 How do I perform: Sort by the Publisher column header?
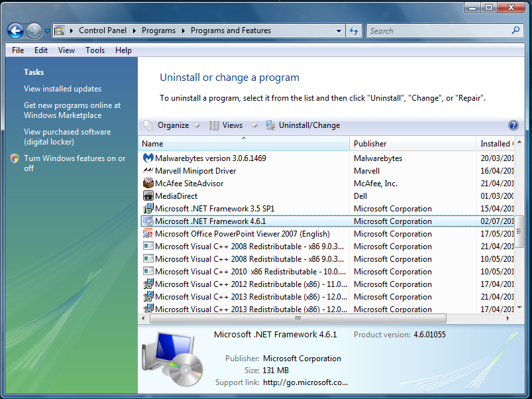pyautogui.click(x=413, y=144)
